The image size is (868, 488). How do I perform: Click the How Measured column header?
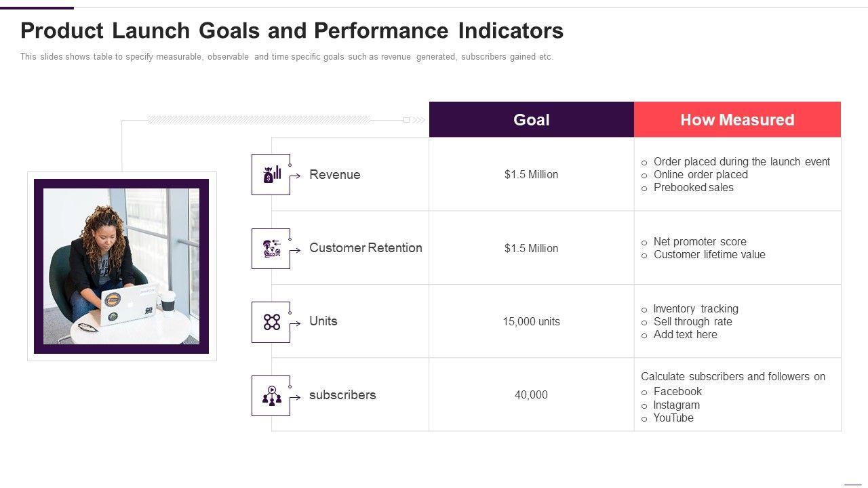pos(737,120)
